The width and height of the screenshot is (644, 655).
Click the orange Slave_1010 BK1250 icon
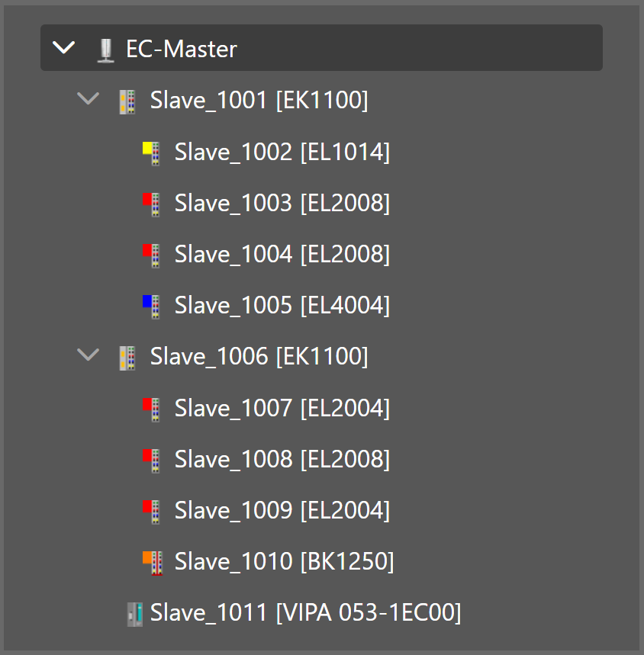[153, 562]
